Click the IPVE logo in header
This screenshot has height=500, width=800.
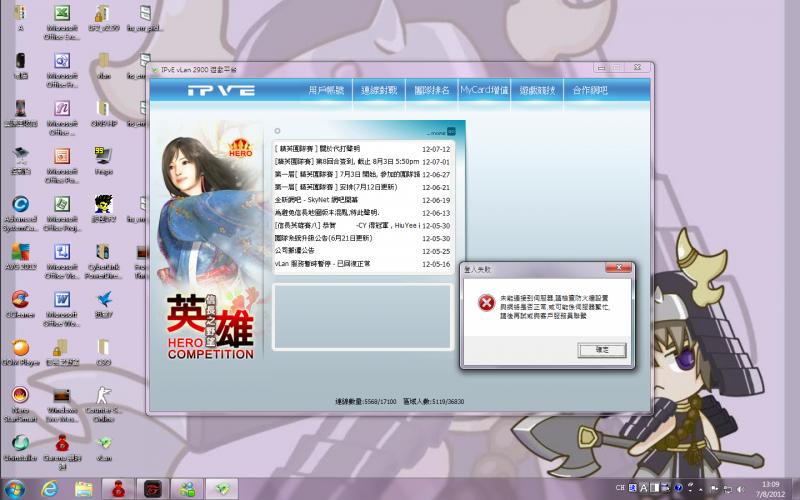221,91
